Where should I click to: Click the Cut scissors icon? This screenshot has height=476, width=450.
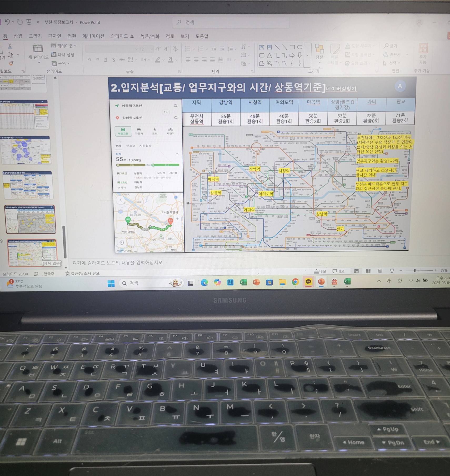coord(10,46)
